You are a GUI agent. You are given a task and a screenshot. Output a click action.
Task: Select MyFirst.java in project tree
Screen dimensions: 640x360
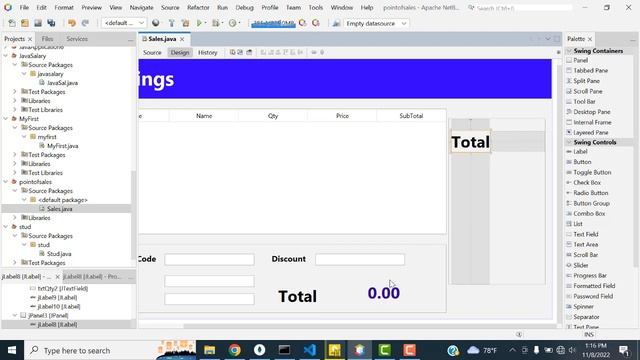point(62,146)
